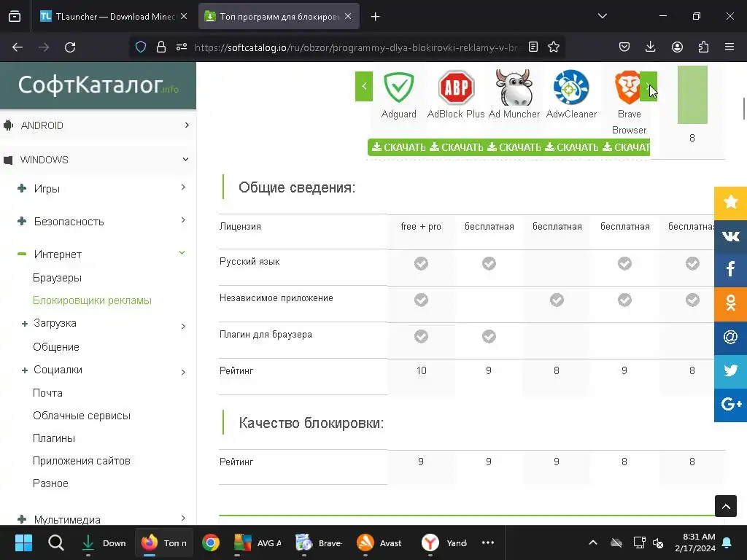Expand the ANDROID sidebar section
This screenshot has width=747, height=560.
coord(187,125)
